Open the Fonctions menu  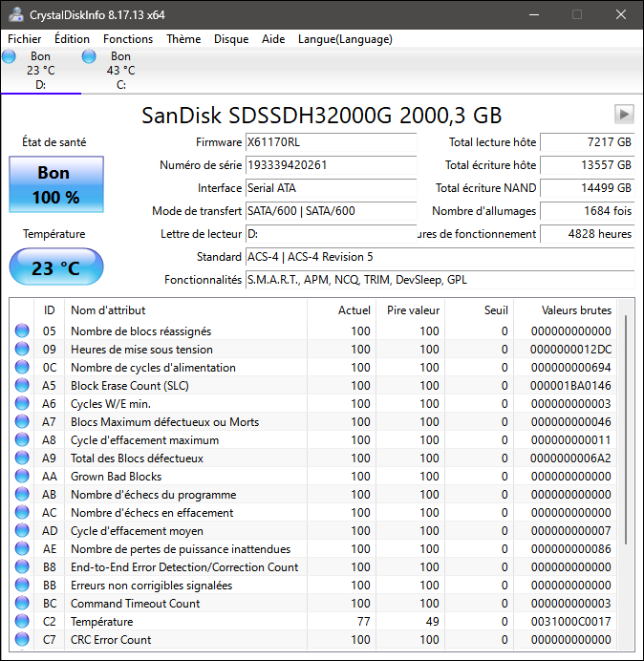(128, 39)
